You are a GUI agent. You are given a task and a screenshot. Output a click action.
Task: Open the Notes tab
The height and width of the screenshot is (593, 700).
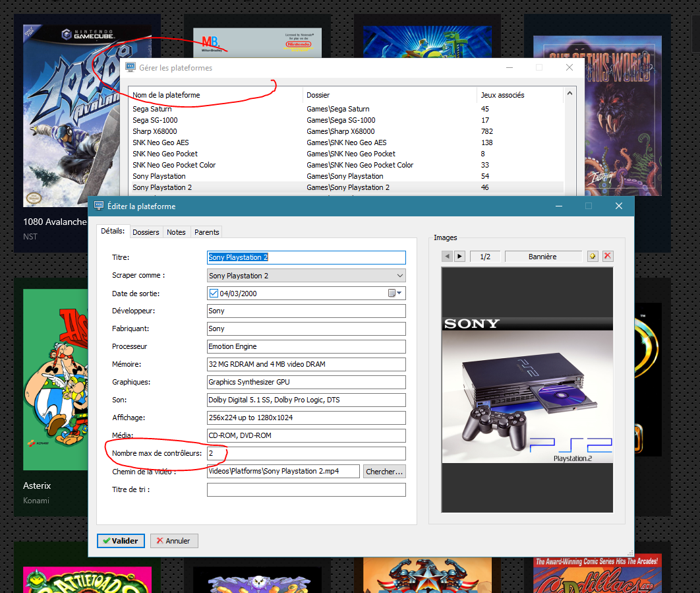177,232
